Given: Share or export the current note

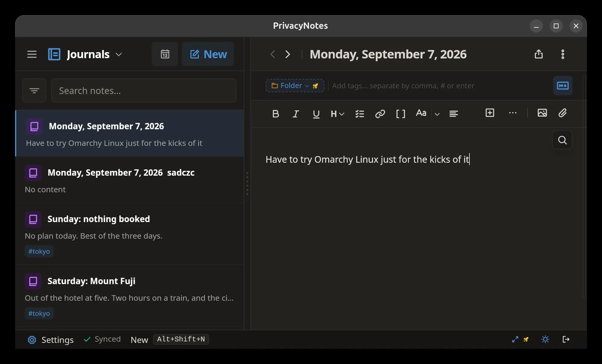Looking at the screenshot, I should [539, 54].
